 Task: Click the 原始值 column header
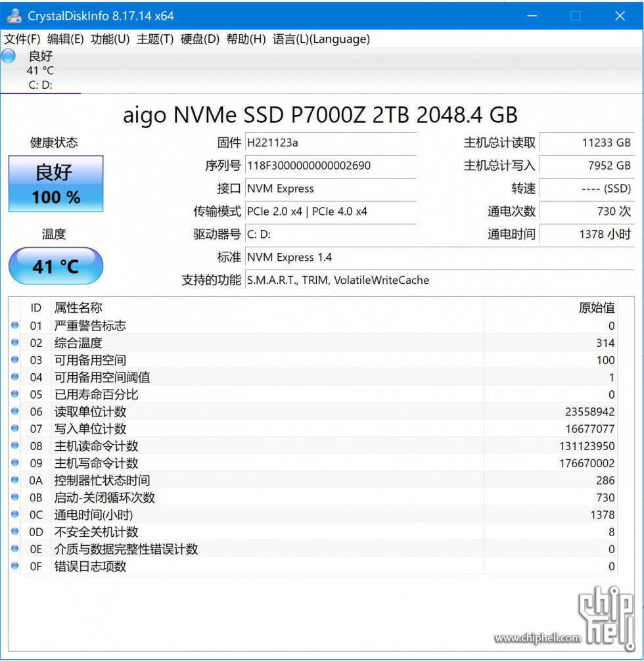551,308
